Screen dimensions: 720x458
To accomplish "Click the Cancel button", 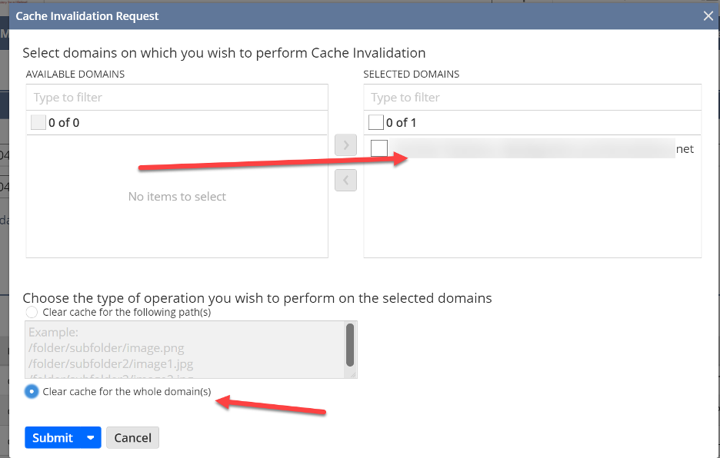I will click(x=133, y=438).
